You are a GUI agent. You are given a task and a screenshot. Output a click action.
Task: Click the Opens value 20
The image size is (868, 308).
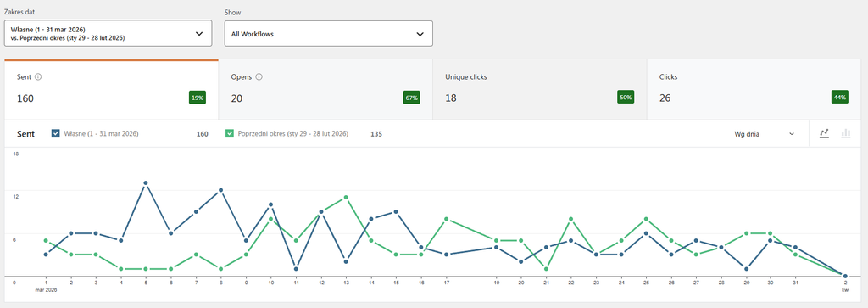[x=237, y=98]
